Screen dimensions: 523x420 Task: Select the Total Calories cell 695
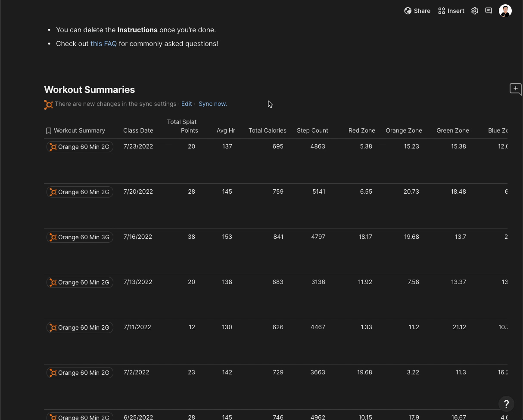point(278,146)
